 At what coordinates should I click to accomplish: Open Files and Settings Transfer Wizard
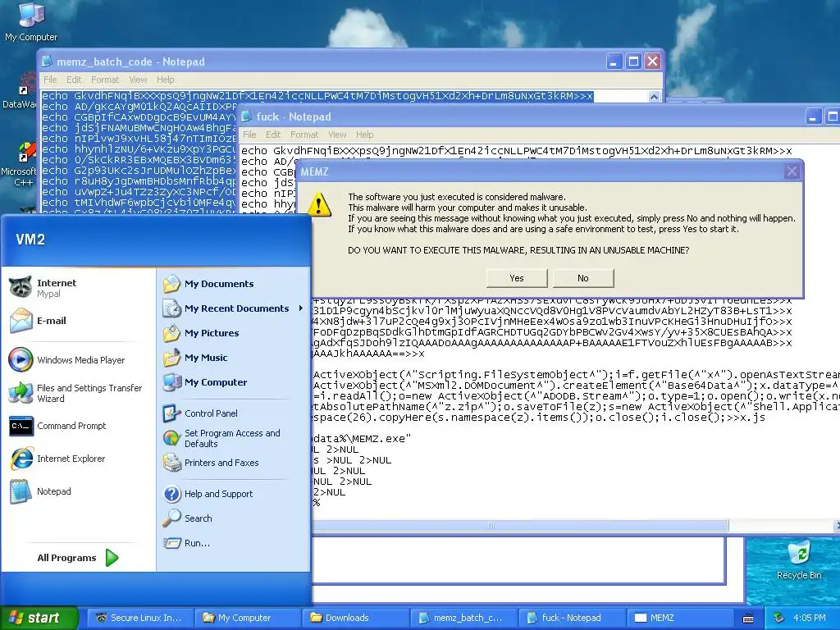78,393
